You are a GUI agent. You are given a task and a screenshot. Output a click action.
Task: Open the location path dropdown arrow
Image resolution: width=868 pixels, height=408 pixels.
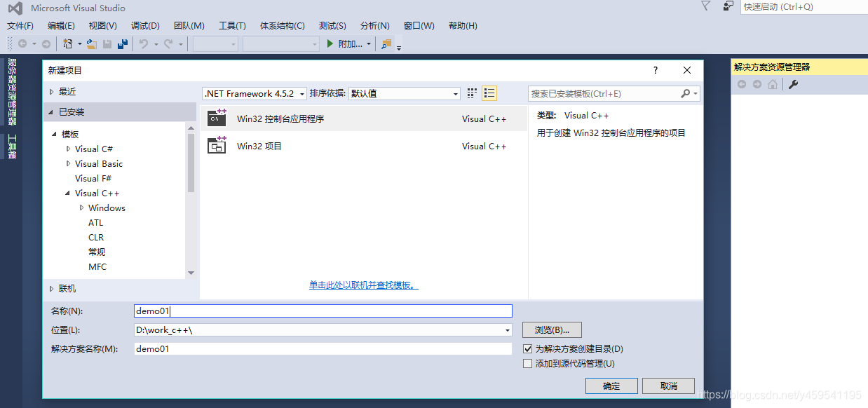tap(508, 330)
